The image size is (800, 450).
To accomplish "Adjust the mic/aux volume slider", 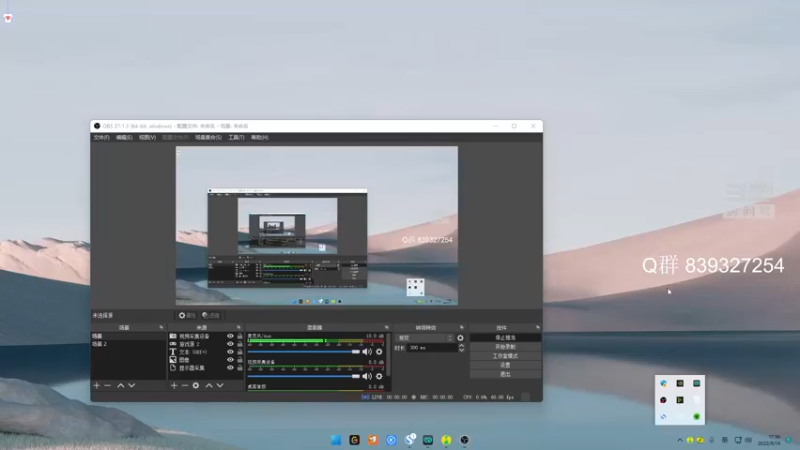I will [304, 352].
